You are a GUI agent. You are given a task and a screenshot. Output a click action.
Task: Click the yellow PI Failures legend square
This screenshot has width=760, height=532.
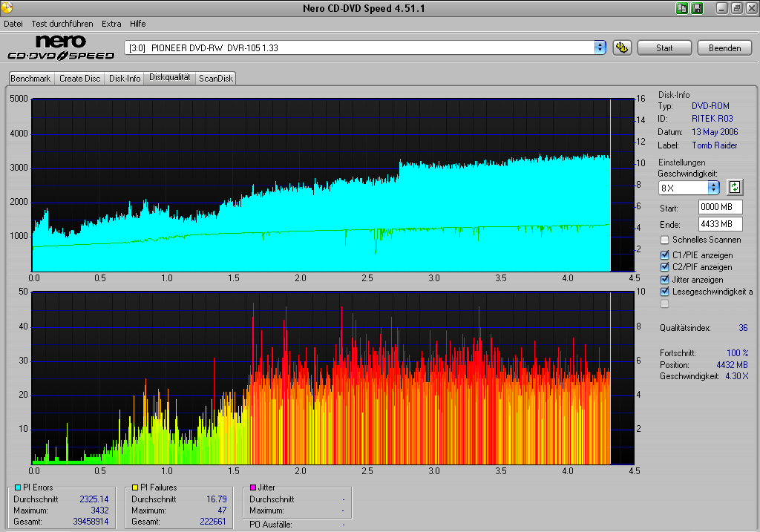coord(136,487)
